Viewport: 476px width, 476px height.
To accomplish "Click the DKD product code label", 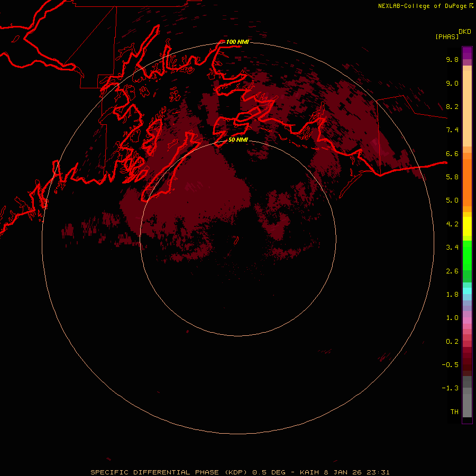I will pos(465,32).
